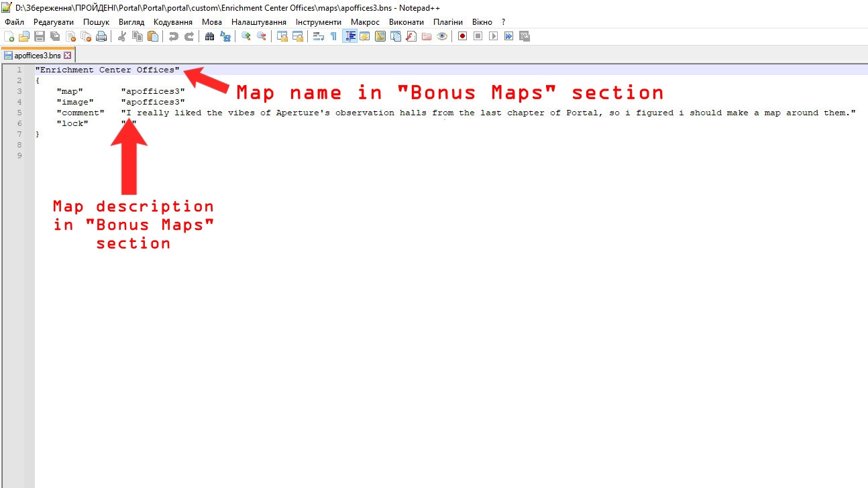Click the Redo arrow icon
The image size is (868, 488).
click(x=190, y=37)
